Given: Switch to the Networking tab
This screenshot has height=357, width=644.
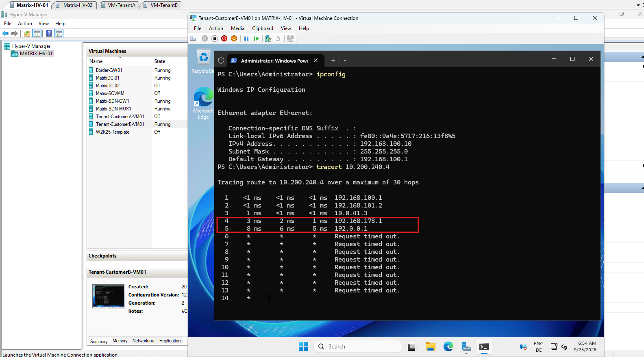Looking at the screenshot, I should pos(144,341).
